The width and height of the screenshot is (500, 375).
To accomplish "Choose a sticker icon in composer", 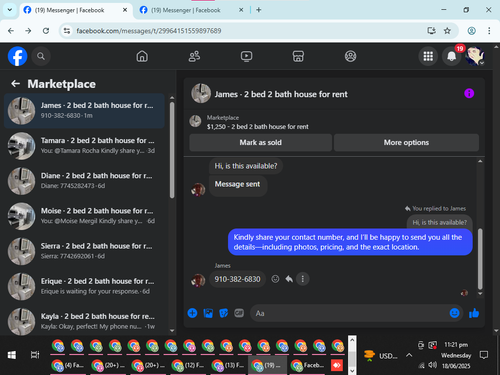I will coord(224,313).
